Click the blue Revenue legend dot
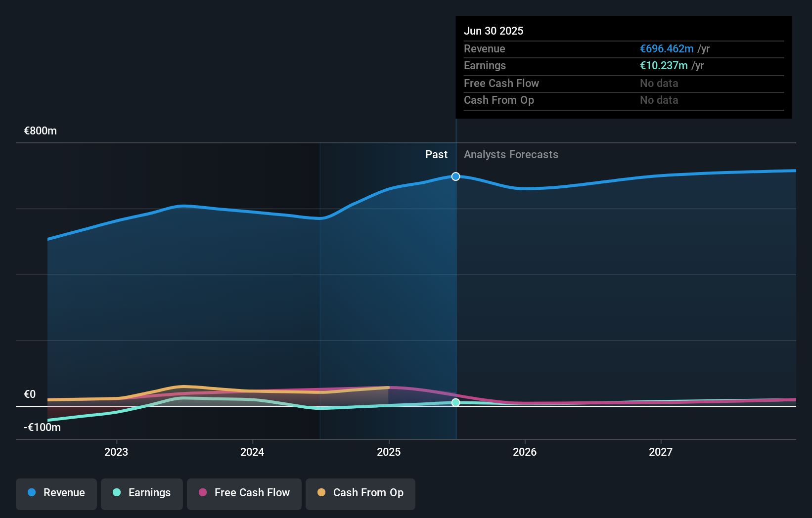This screenshot has width=812, height=518. pos(31,493)
